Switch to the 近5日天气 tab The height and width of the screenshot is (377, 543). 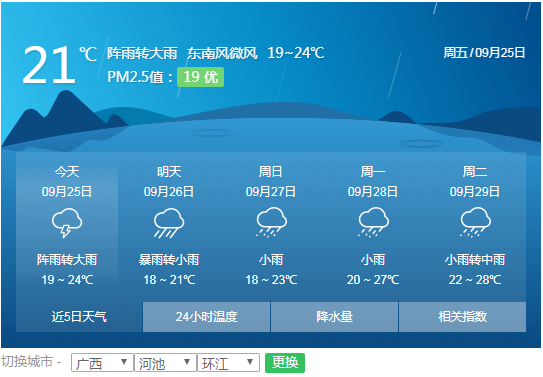[79, 317]
